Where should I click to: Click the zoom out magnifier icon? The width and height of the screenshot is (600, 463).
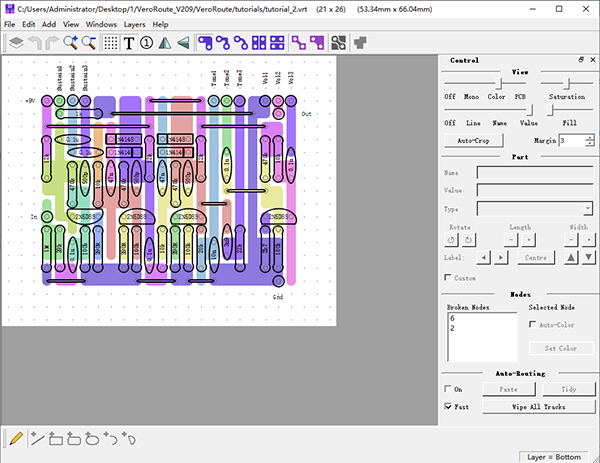point(88,43)
